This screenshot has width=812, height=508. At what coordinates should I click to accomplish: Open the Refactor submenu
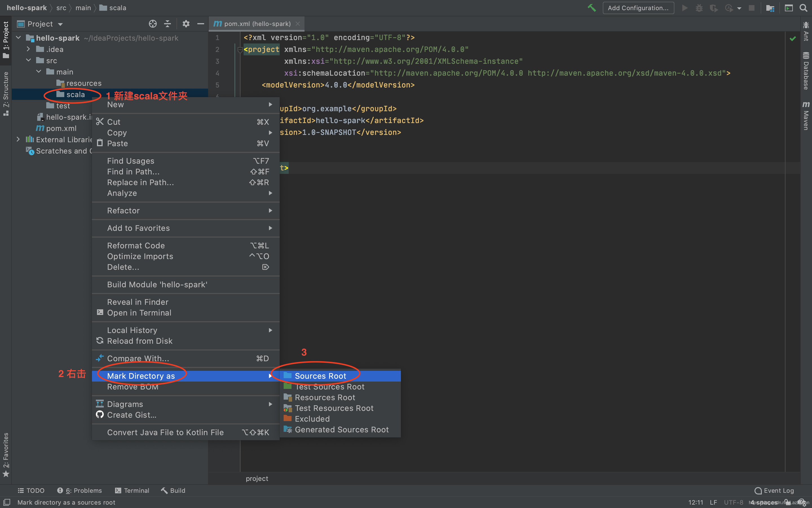pos(186,210)
